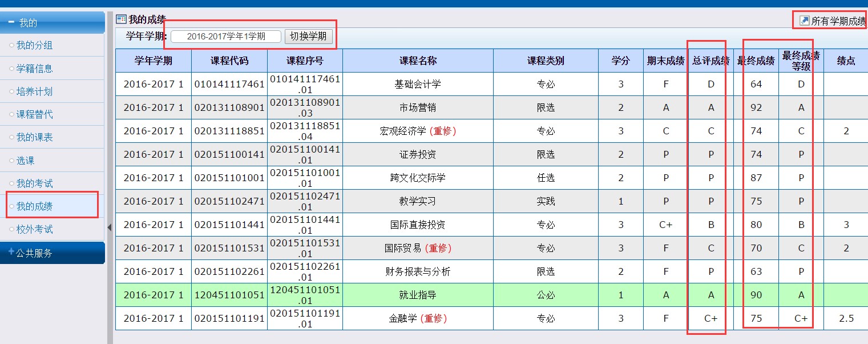The height and width of the screenshot is (344, 868).
Task: Click the 学分 column header
Action: point(620,61)
